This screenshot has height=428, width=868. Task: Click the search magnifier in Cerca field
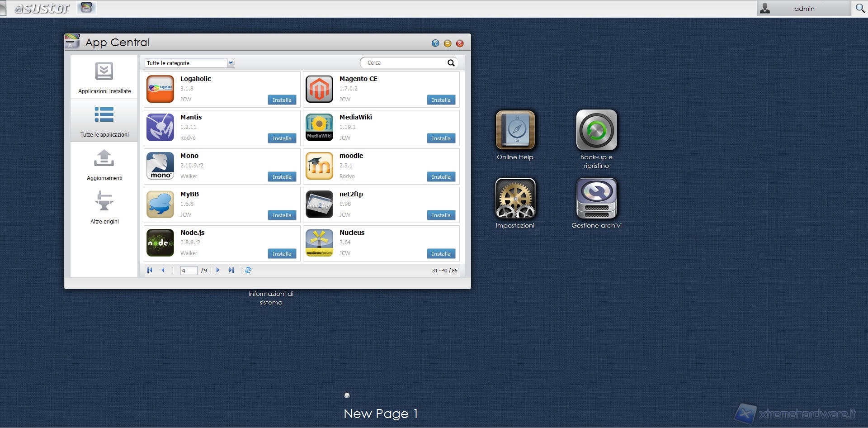click(x=451, y=63)
